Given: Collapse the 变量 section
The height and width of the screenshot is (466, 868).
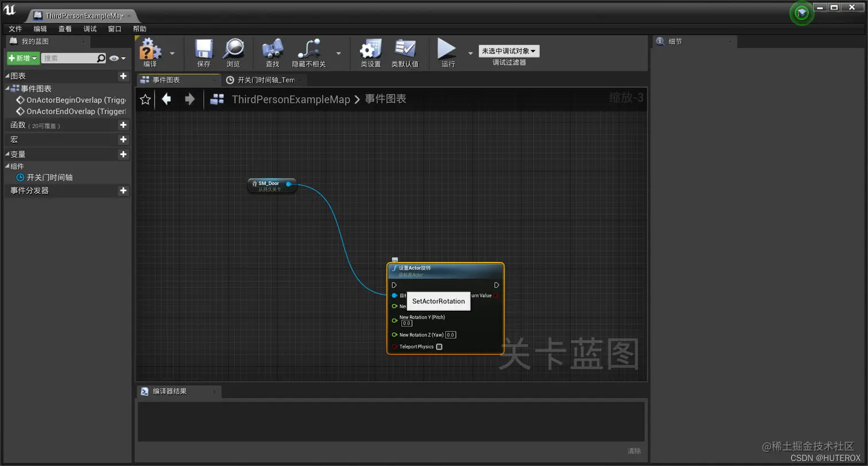Looking at the screenshot, I should pos(7,154).
